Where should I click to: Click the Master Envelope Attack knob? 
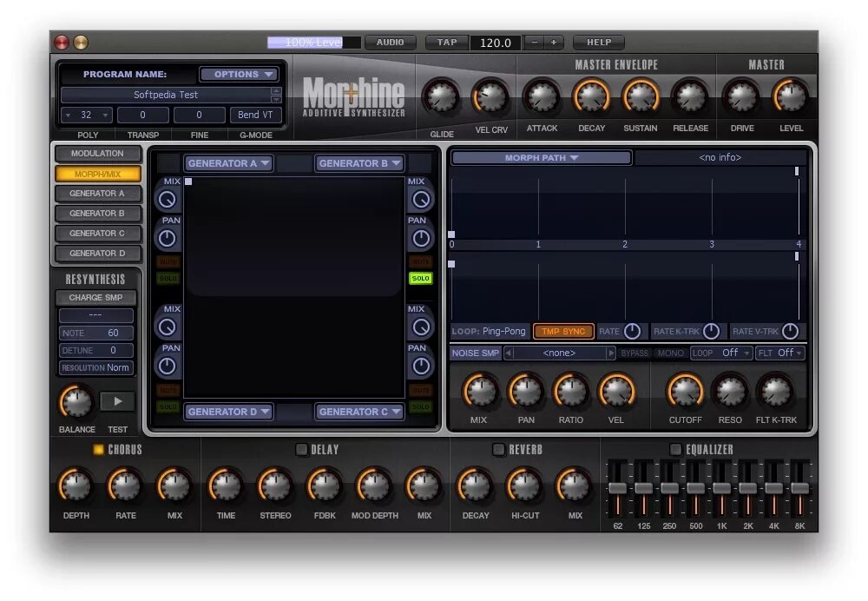(542, 97)
